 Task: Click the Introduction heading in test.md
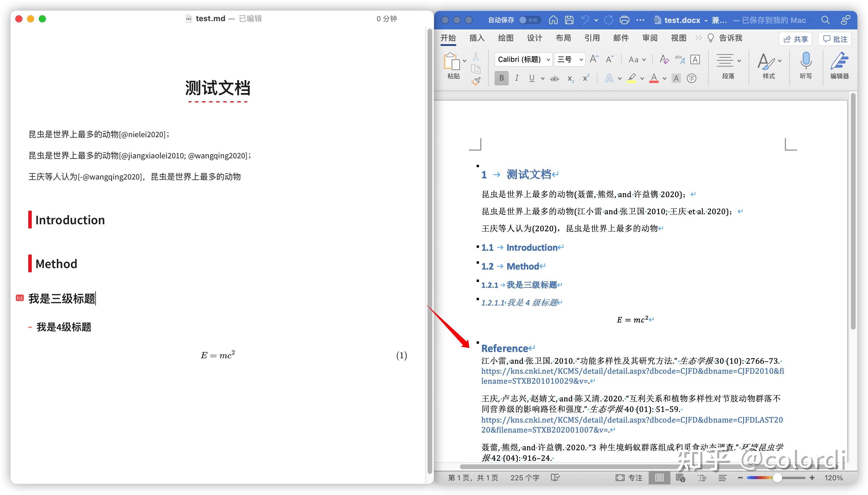(70, 220)
